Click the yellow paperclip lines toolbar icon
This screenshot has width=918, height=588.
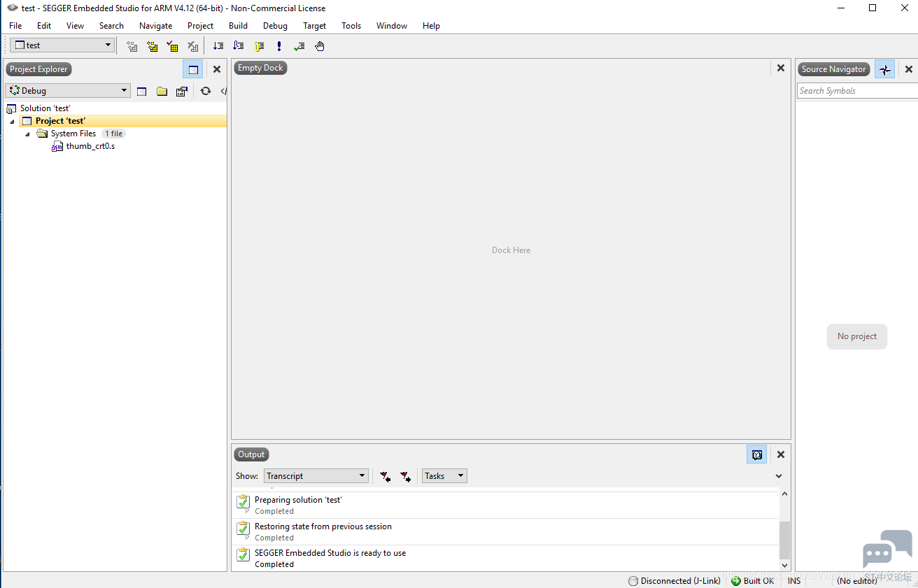click(259, 46)
